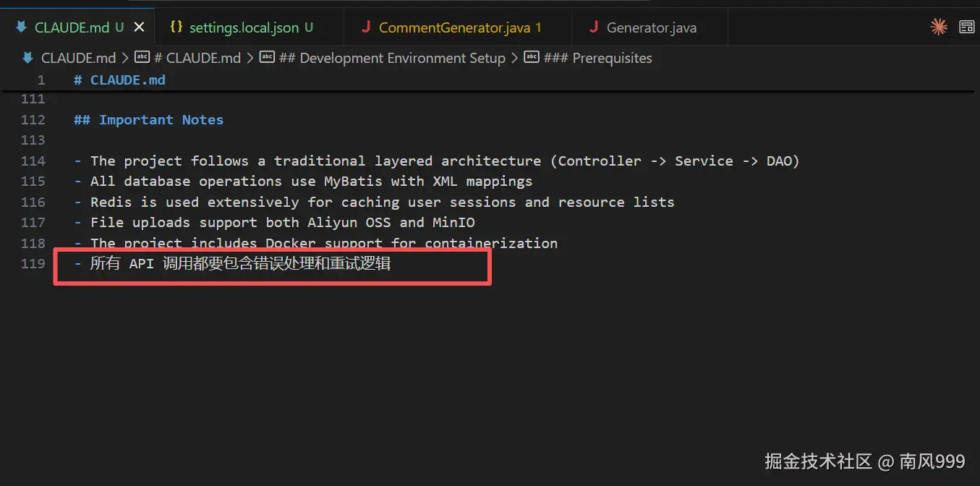Click line number 112 in the gutter
Viewport: 980px width, 486px height.
tap(33, 120)
